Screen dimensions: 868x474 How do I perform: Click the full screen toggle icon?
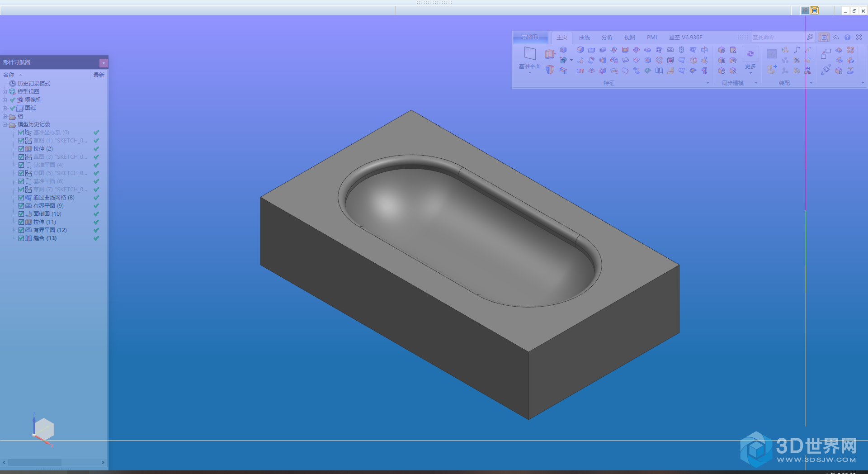point(824,37)
